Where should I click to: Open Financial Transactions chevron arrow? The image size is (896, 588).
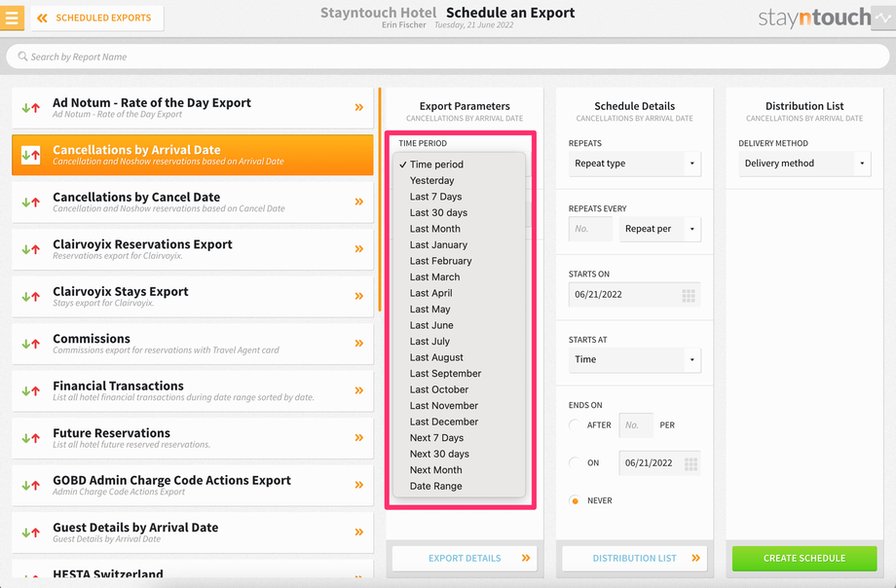click(358, 390)
